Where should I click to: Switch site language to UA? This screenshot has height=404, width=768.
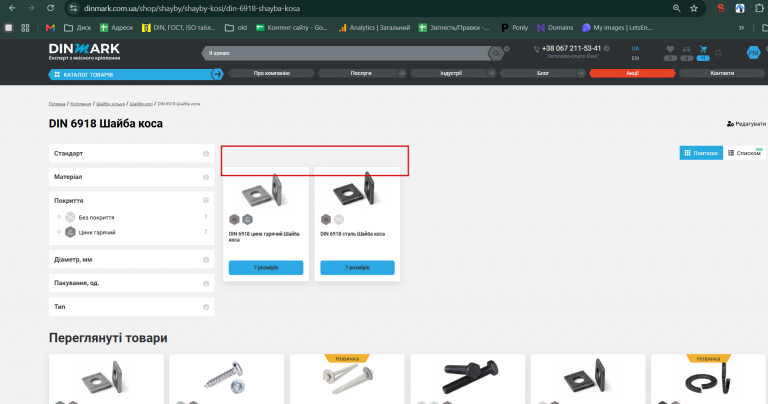[x=635, y=48]
